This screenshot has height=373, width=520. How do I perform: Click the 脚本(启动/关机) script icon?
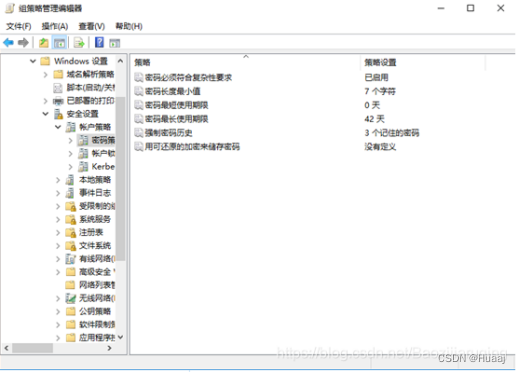pos(58,88)
